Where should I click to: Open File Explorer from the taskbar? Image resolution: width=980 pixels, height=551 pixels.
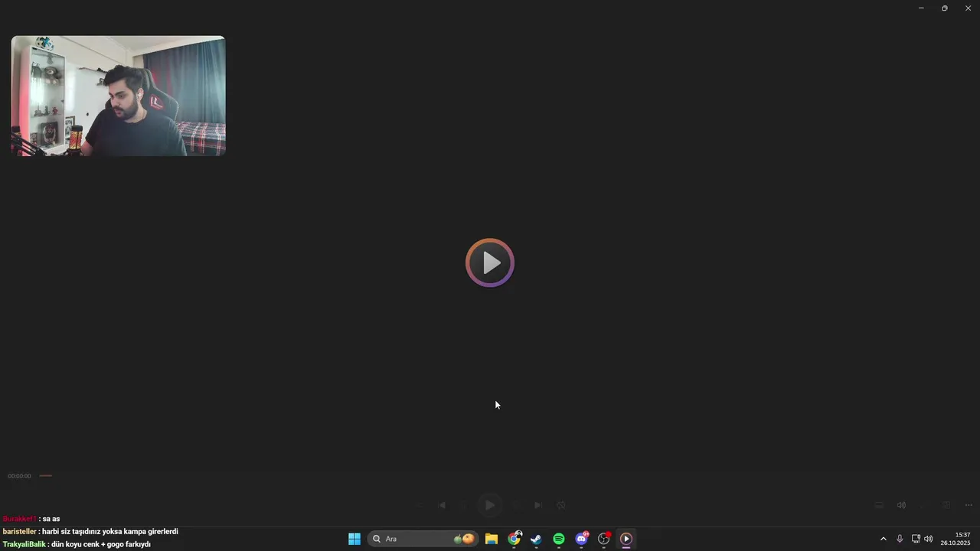pyautogui.click(x=492, y=539)
